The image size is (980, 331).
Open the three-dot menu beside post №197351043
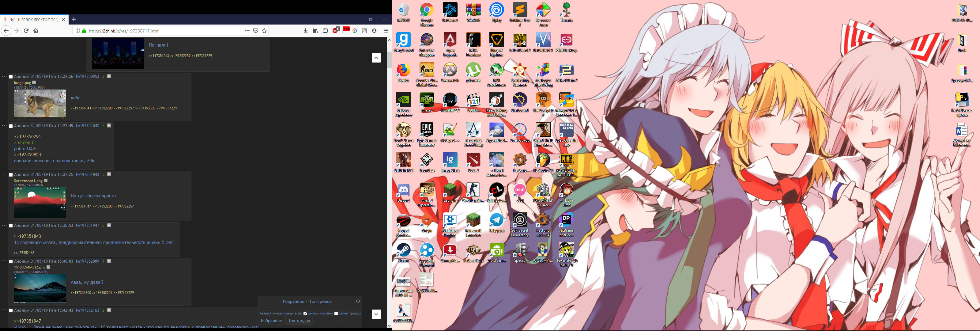(4, 125)
